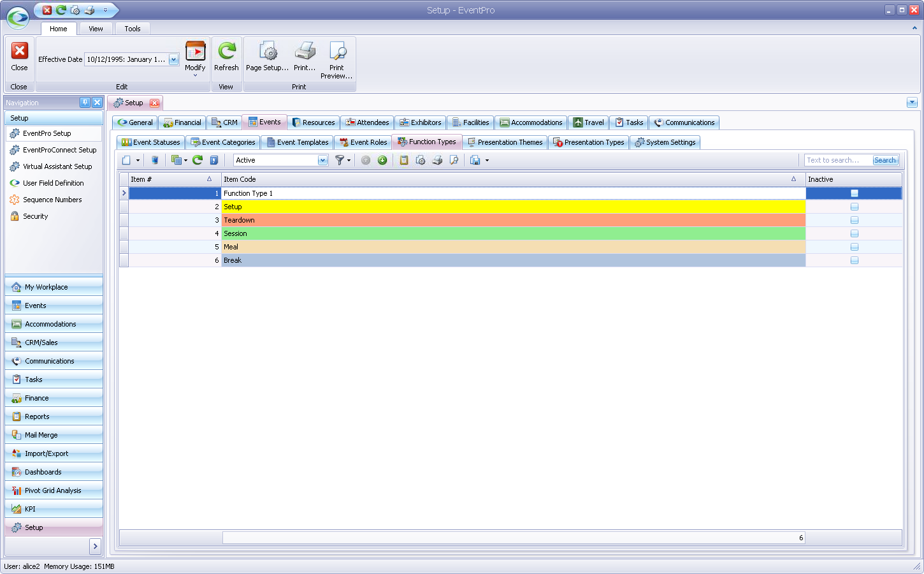The image size is (924, 574).
Task: Toggle Inactive checkbox for Teardown row
Action: click(x=855, y=220)
